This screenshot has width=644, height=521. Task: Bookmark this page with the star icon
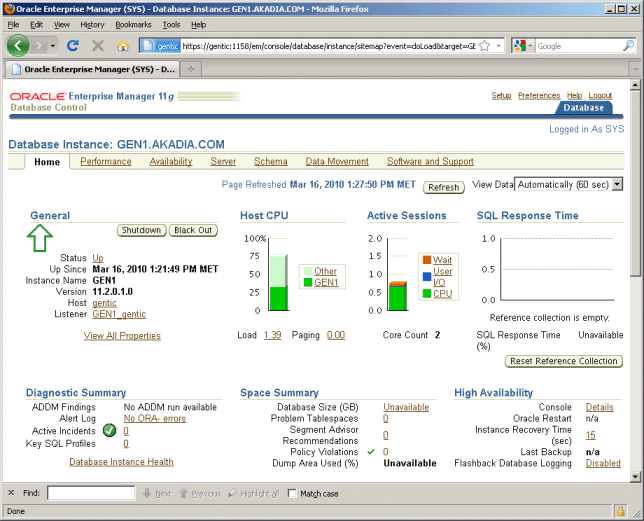pos(485,46)
